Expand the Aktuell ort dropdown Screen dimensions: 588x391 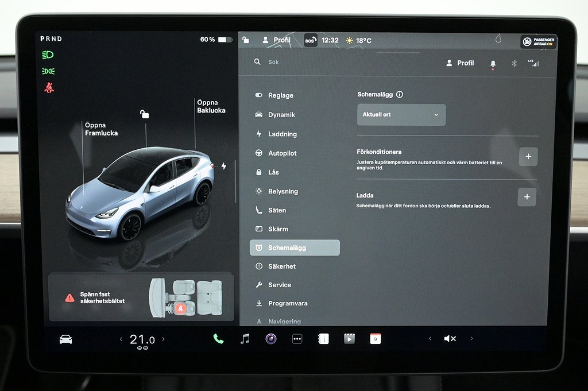point(401,115)
